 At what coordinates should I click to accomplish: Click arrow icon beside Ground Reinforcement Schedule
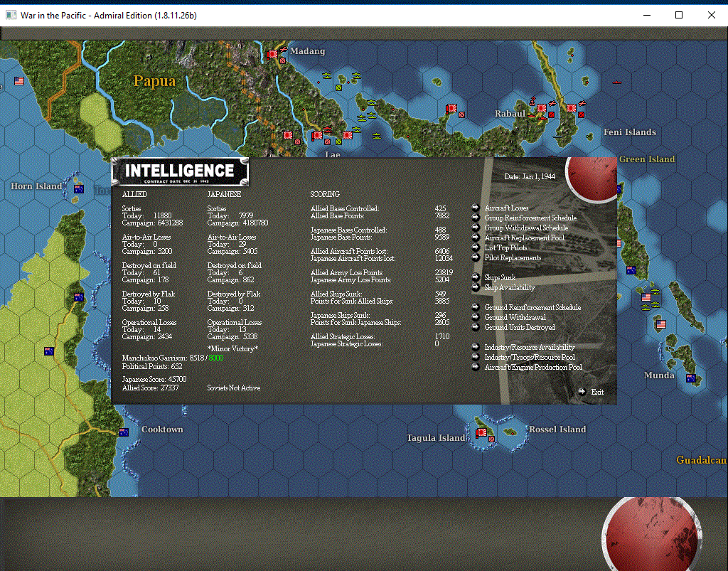(476, 307)
